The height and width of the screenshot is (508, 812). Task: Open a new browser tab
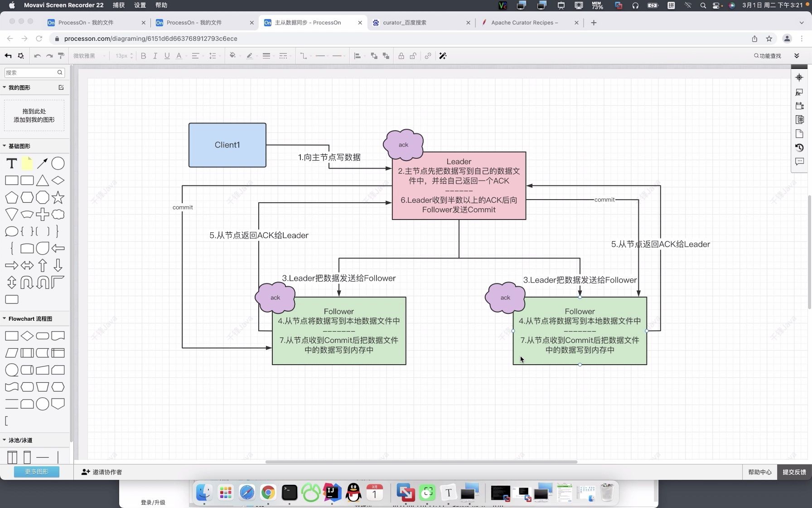click(594, 22)
